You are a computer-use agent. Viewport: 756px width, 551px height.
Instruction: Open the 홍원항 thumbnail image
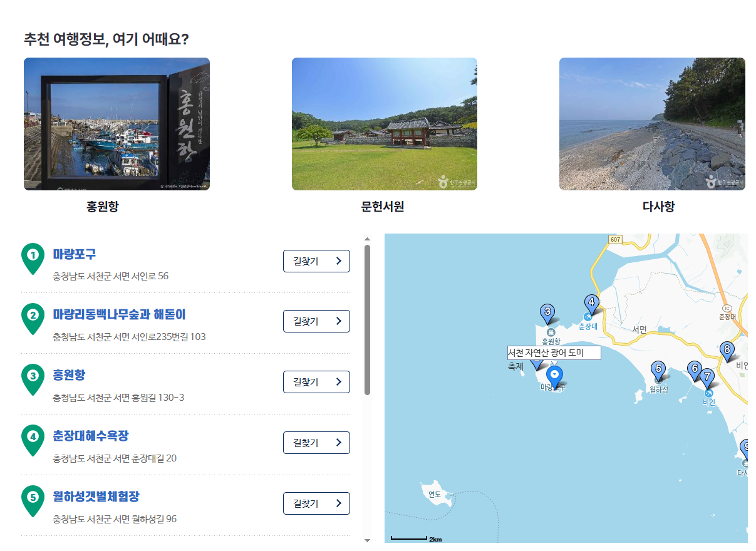(x=117, y=124)
